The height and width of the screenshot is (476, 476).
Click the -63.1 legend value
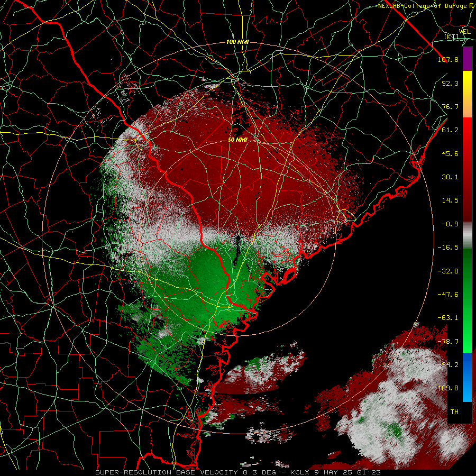click(448, 318)
